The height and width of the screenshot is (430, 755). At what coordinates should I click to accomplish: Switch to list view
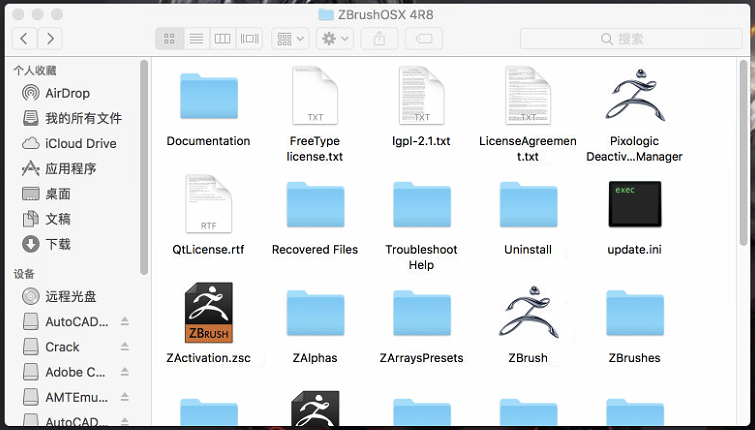tap(196, 39)
